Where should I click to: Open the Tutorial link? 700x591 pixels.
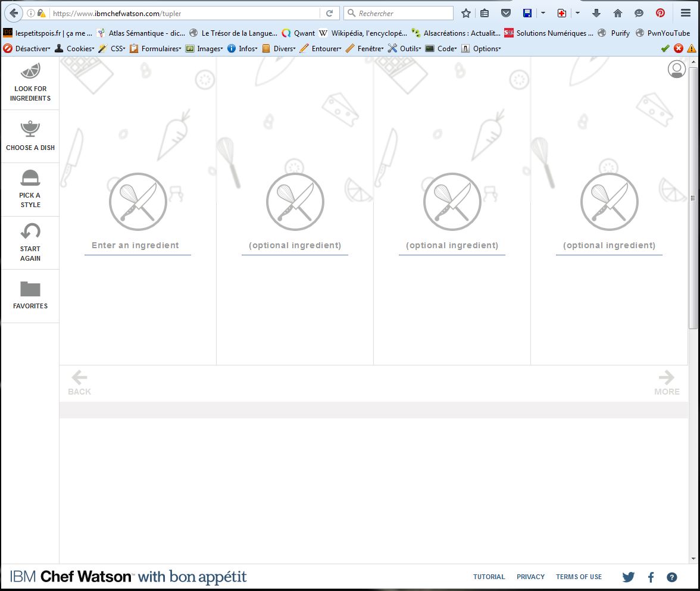click(489, 577)
